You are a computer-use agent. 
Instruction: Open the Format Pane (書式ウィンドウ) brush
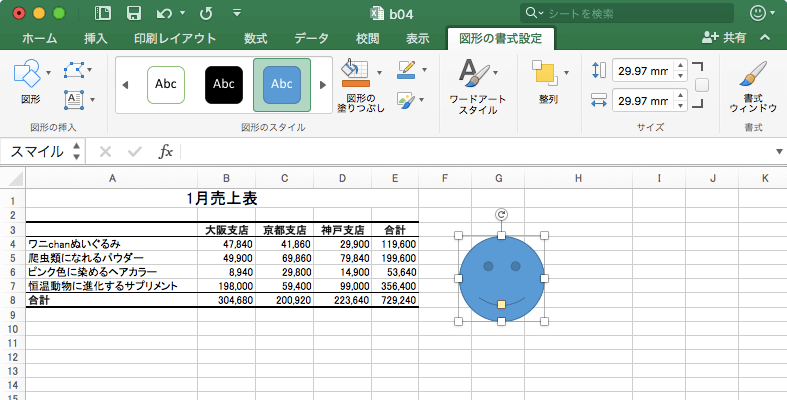point(753,86)
